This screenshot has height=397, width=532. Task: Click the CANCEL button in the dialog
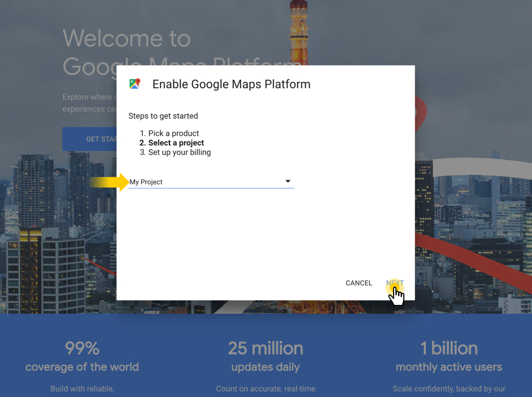359,283
